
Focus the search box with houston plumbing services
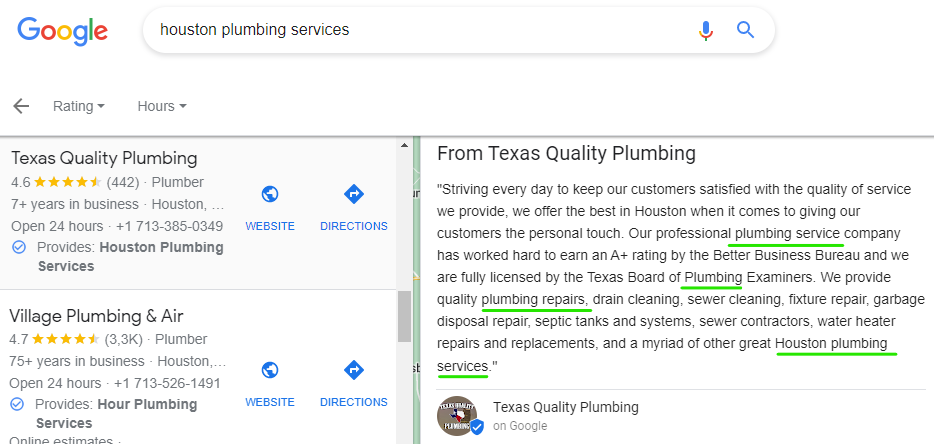pos(459,30)
